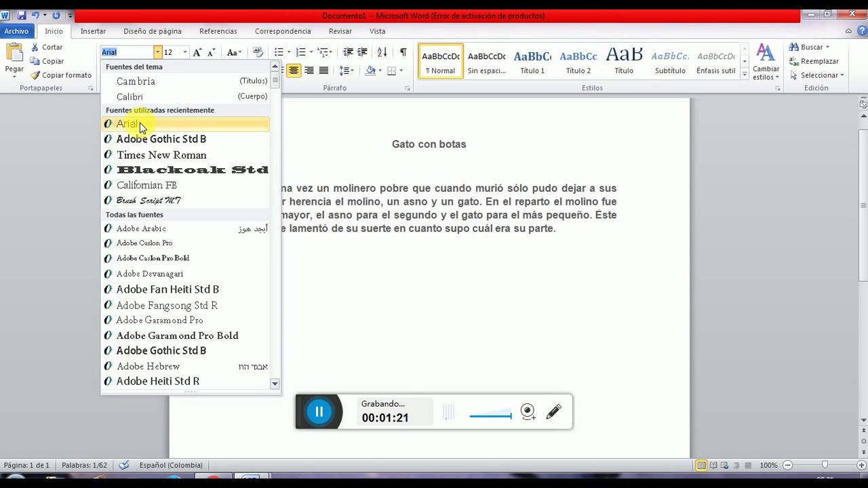Open the Archivo tab
The image size is (868, 488).
click(x=16, y=31)
